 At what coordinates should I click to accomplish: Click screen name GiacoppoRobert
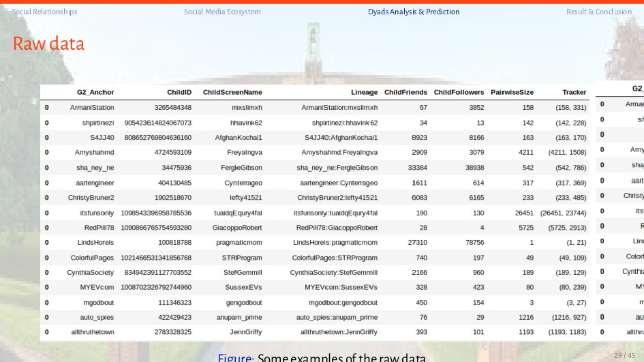pos(237,227)
